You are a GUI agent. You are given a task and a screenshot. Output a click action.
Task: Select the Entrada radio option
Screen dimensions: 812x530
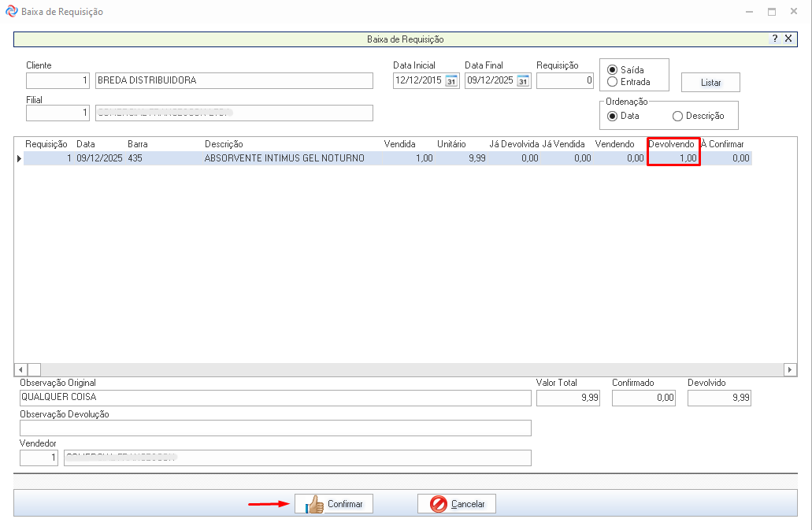tap(612, 82)
